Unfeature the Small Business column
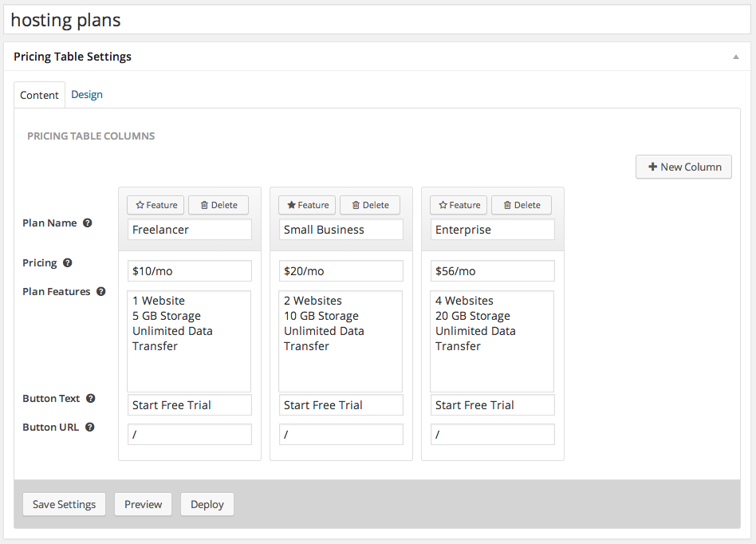The width and height of the screenshot is (756, 544). [x=308, y=205]
